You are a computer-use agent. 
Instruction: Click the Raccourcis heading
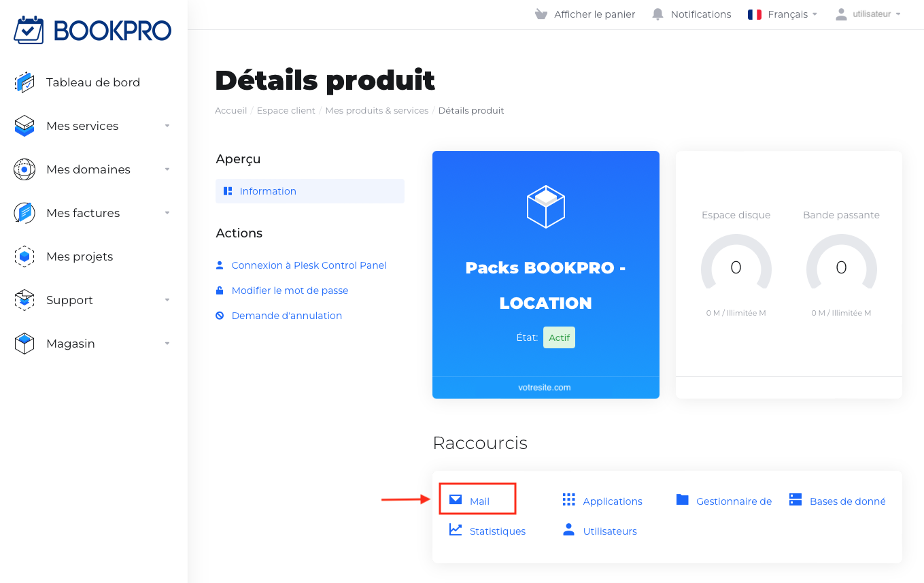tap(480, 443)
